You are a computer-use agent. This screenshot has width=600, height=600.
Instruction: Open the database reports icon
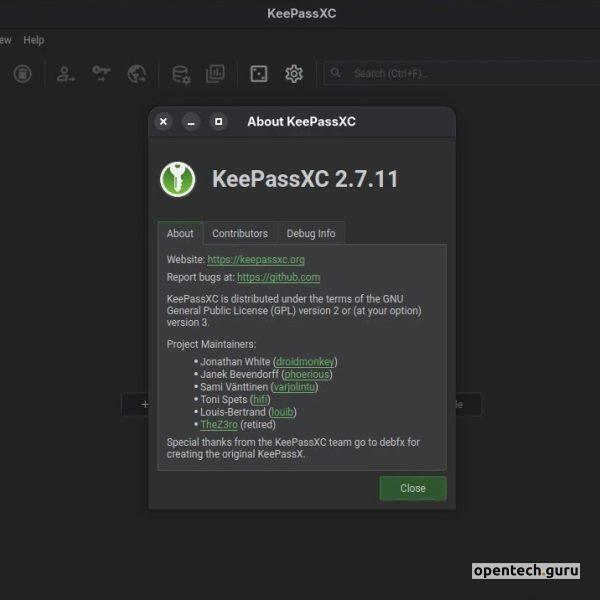[x=215, y=74]
